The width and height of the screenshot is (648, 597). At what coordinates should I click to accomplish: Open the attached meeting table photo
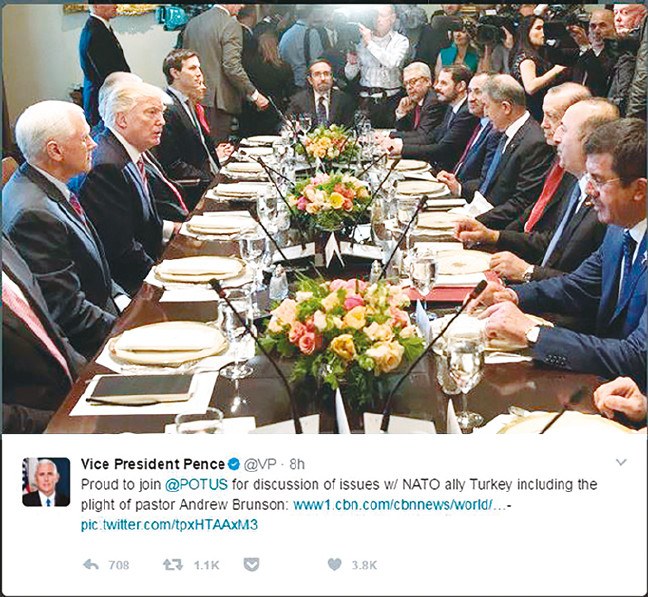tap(324, 218)
